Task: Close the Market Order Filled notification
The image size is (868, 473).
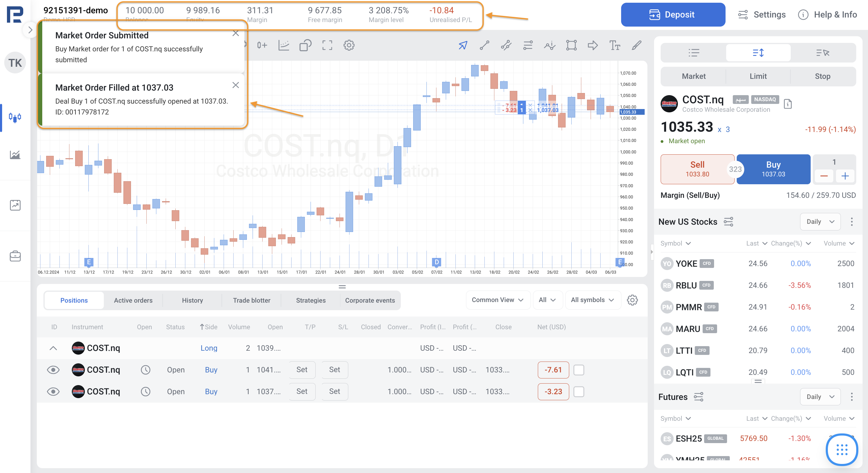Action: pos(235,85)
